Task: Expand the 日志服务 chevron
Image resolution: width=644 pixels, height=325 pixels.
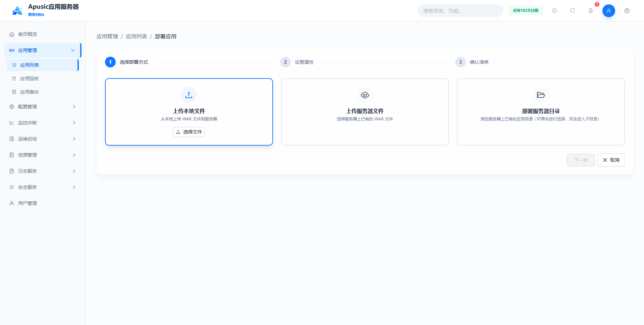Action: point(74,171)
